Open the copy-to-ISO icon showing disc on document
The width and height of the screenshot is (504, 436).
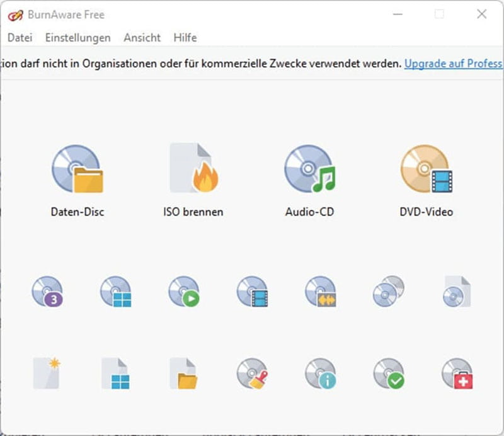coord(457,291)
